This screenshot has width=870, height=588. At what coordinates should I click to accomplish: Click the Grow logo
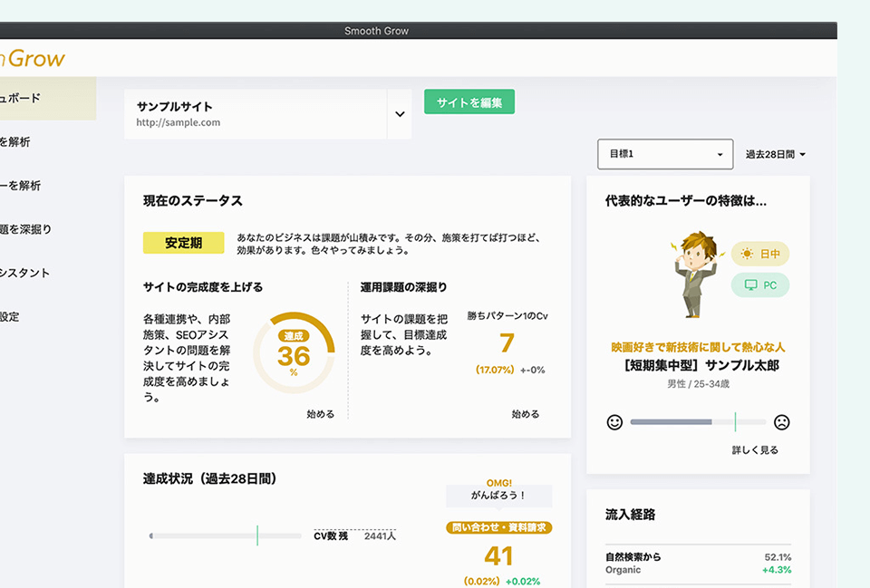pos(34,58)
